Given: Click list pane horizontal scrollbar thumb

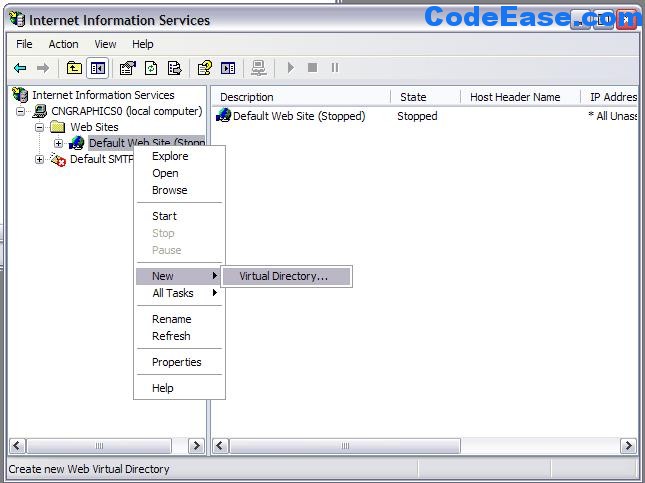Looking at the screenshot, I should pyautogui.click(x=345, y=446).
